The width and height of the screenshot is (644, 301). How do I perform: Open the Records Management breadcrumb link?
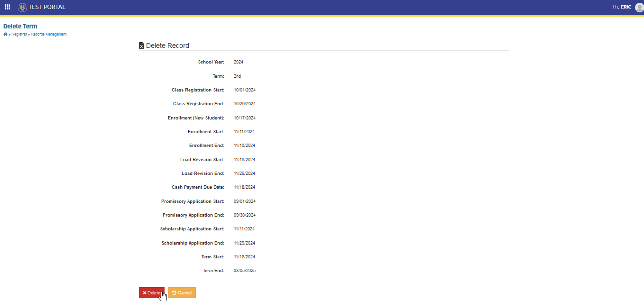pyautogui.click(x=49, y=35)
